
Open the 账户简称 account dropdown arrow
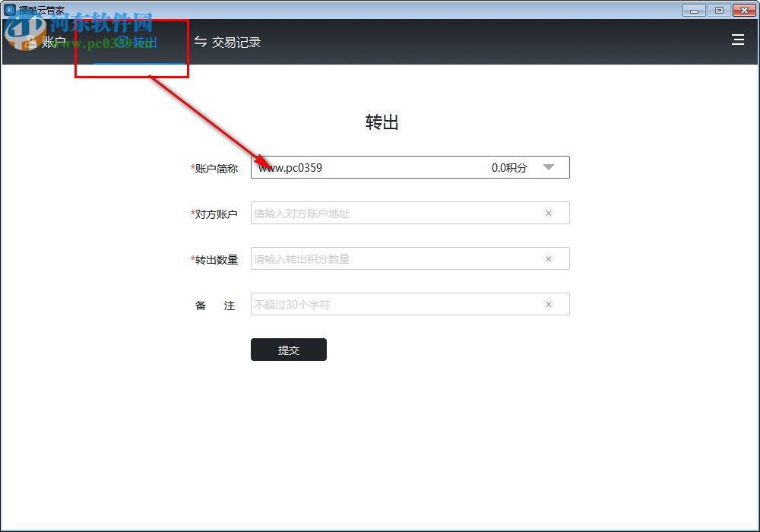pyautogui.click(x=549, y=167)
